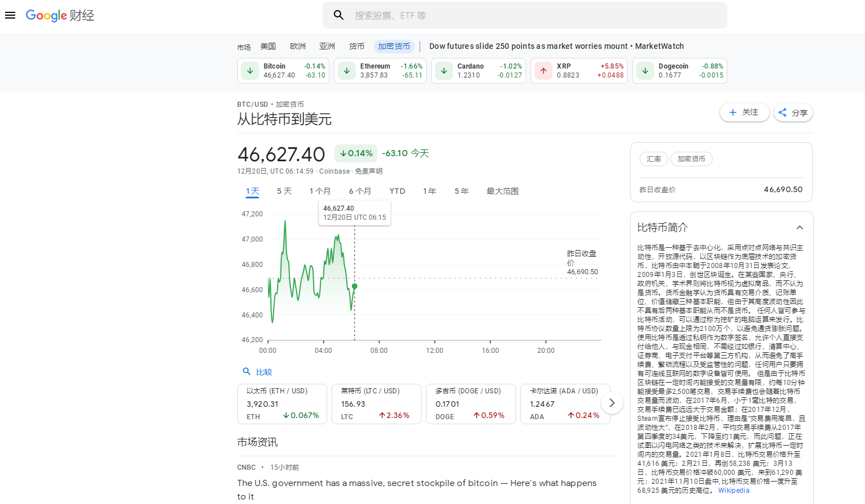Image resolution: width=865 pixels, height=504 pixels.
Task: Click the BTC/USD breadcrumb text
Action: point(252,105)
